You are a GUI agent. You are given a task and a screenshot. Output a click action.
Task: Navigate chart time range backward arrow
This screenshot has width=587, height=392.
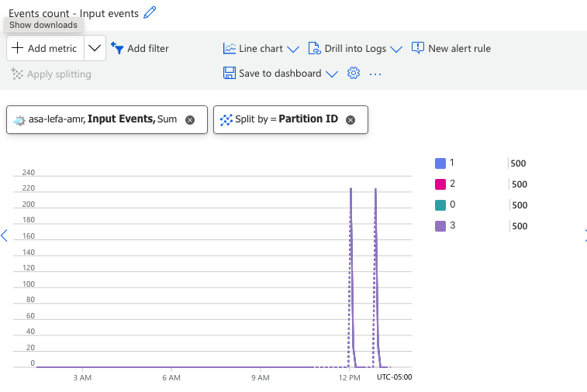click(4, 236)
